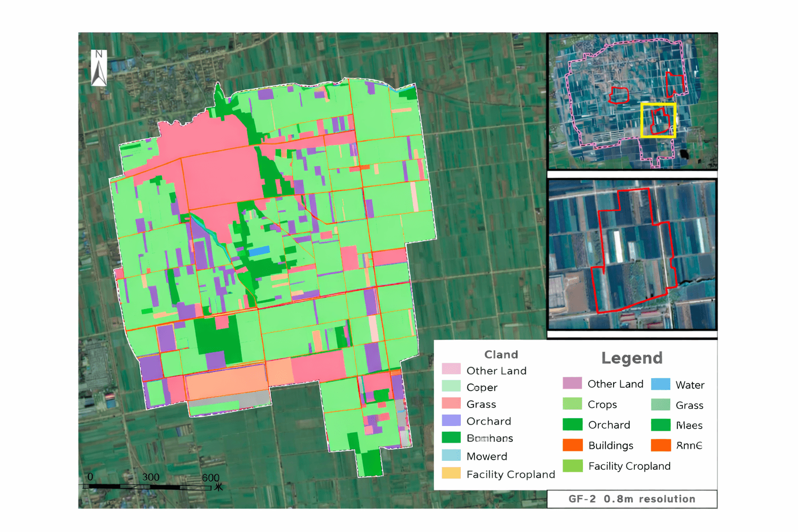This screenshot has width=798, height=532.
Task: Click the Cland heading text
Action: coord(501,355)
